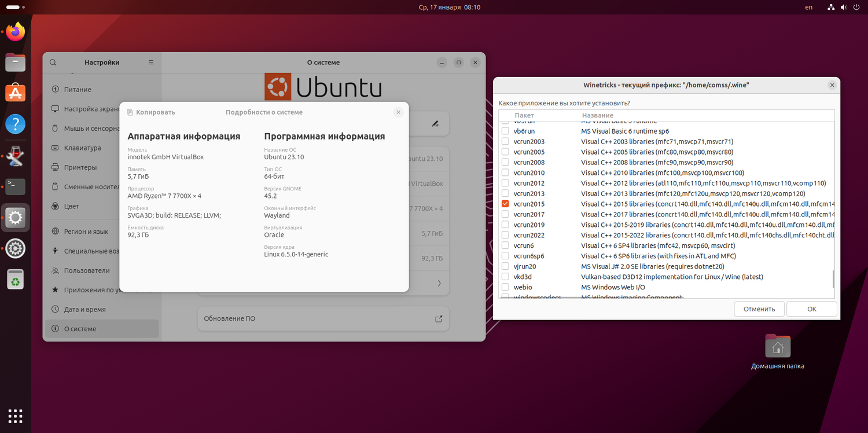
Task: Click the gear with play symbol dock icon
Action: [16, 249]
